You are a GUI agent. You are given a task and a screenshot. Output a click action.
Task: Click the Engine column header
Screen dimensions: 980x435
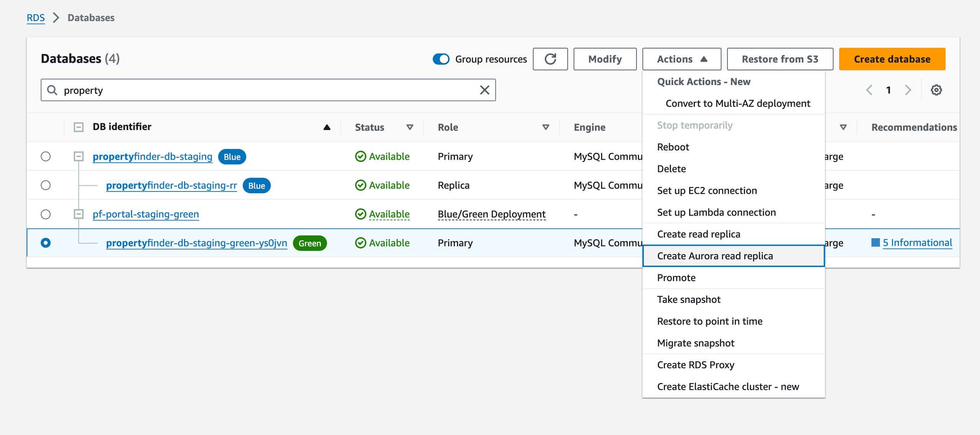[x=590, y=127]
